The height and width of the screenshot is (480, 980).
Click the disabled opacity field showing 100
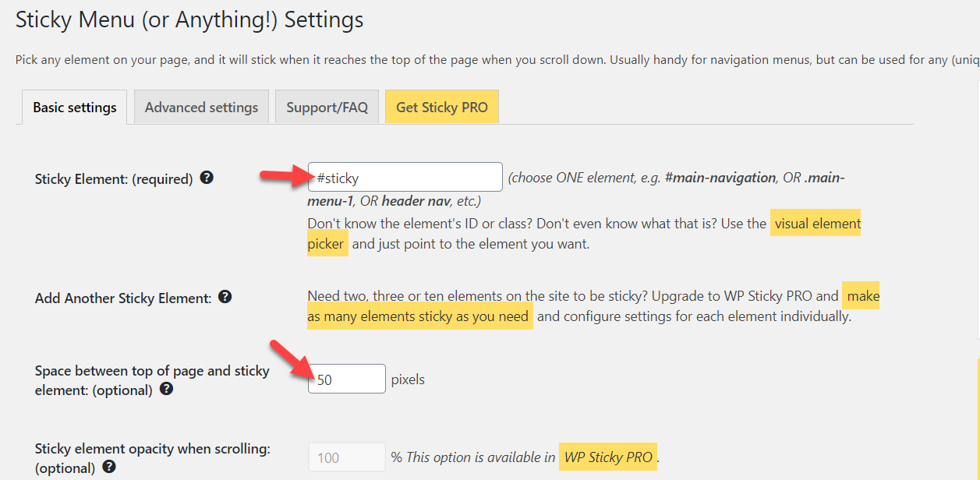[347, 457]
